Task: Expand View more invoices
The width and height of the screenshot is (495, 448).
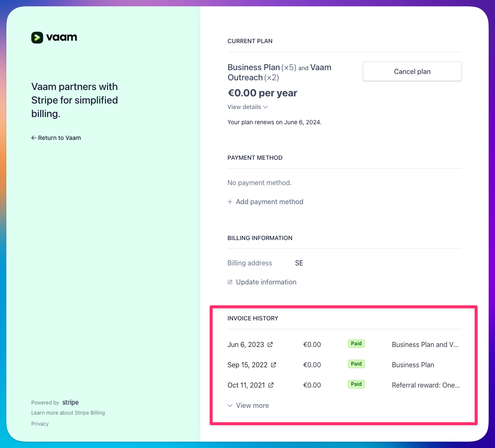Action: tap(248, 405)
